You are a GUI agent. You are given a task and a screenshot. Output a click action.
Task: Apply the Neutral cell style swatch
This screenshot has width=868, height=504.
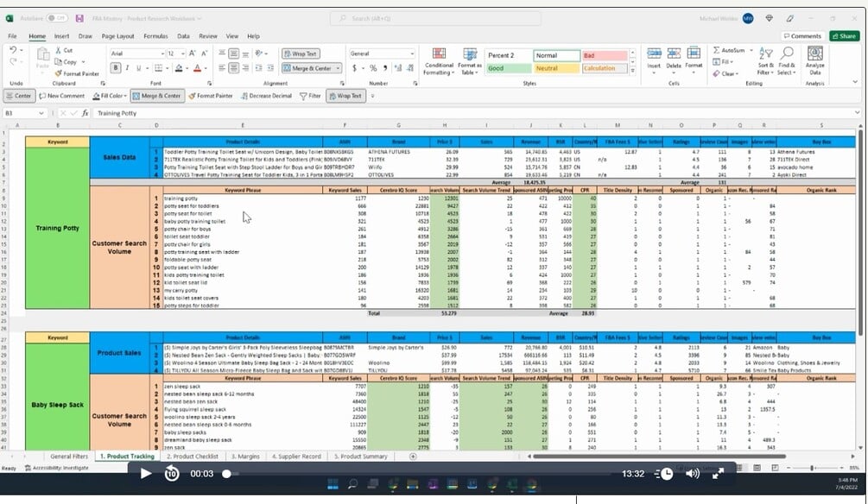556,68
